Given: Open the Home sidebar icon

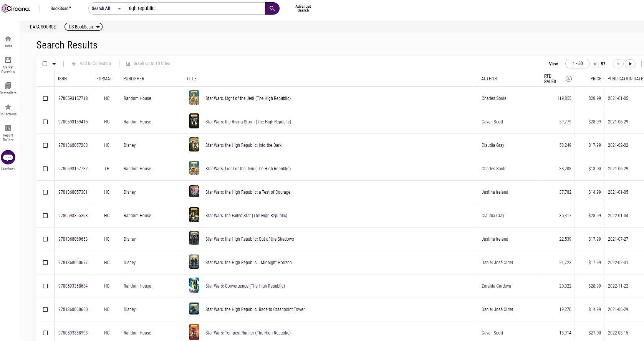Looking at the screenshot, I should coord(8,41).
